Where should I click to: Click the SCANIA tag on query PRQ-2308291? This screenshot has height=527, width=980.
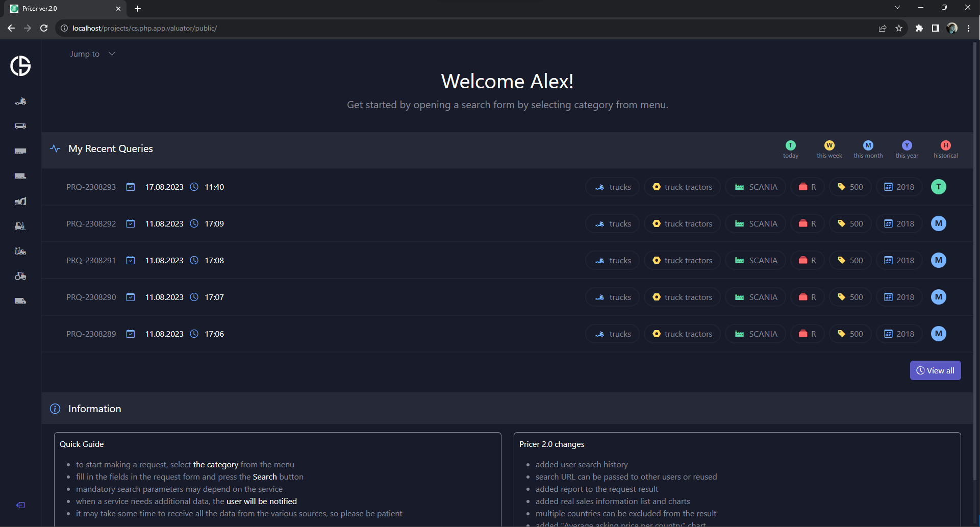point(756,261)
